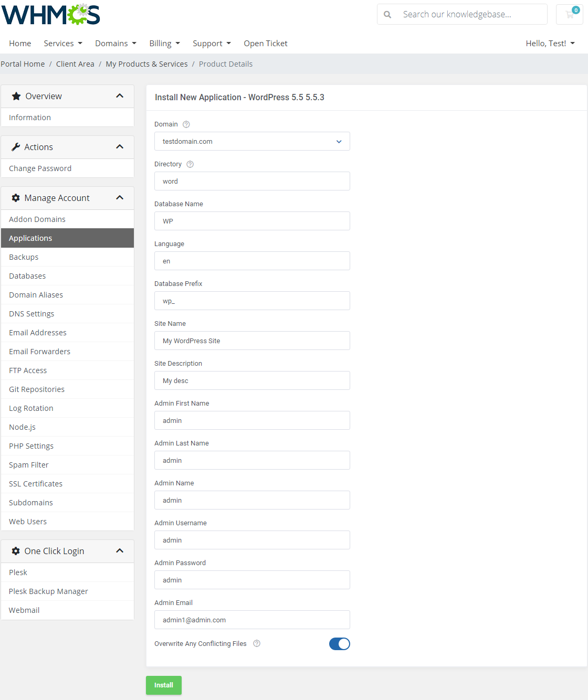Click the Directory help question icon
588x700 pixels.
(190, 164)
